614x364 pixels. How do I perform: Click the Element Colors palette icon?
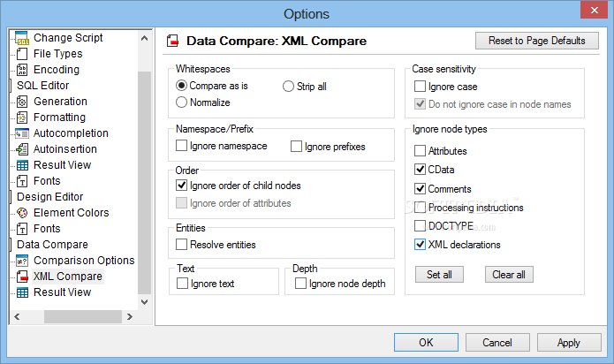click(x=22, y=213)
